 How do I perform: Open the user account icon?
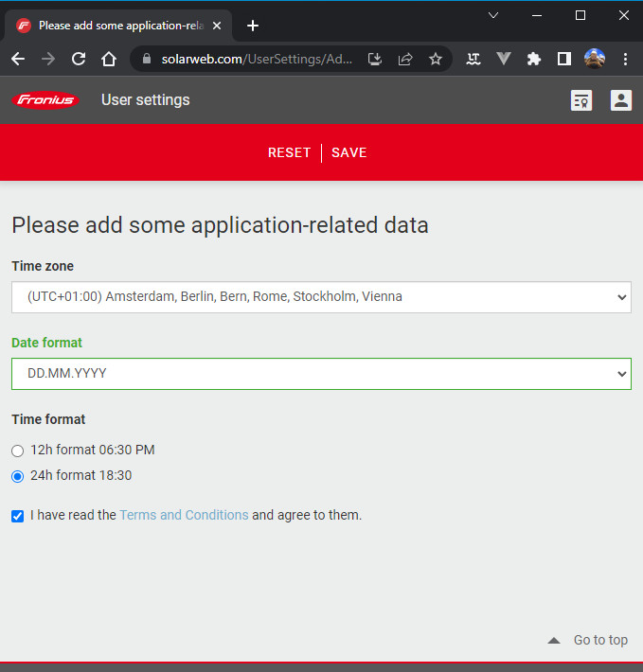621,100
